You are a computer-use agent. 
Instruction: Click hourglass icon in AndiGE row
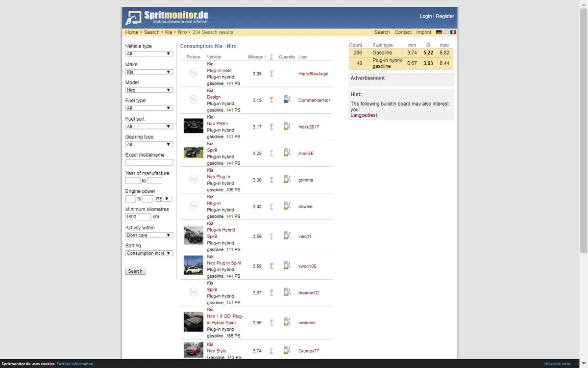tap(271, 153)
